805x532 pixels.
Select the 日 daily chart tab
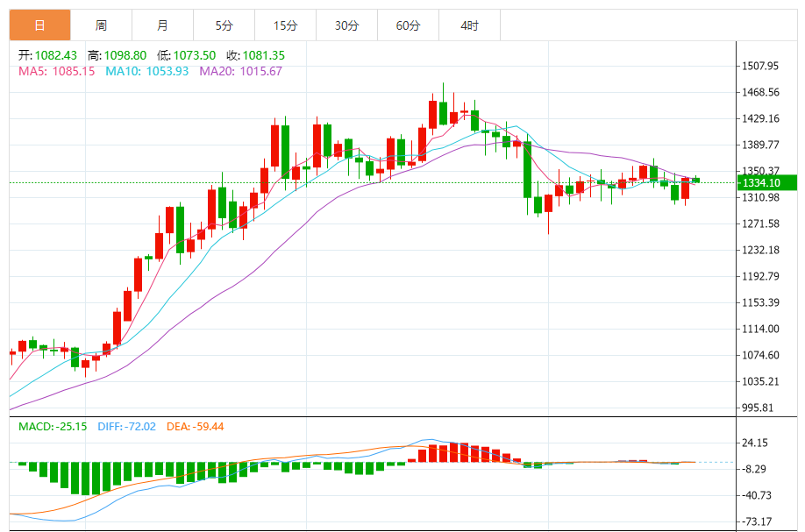coord(39,25)
